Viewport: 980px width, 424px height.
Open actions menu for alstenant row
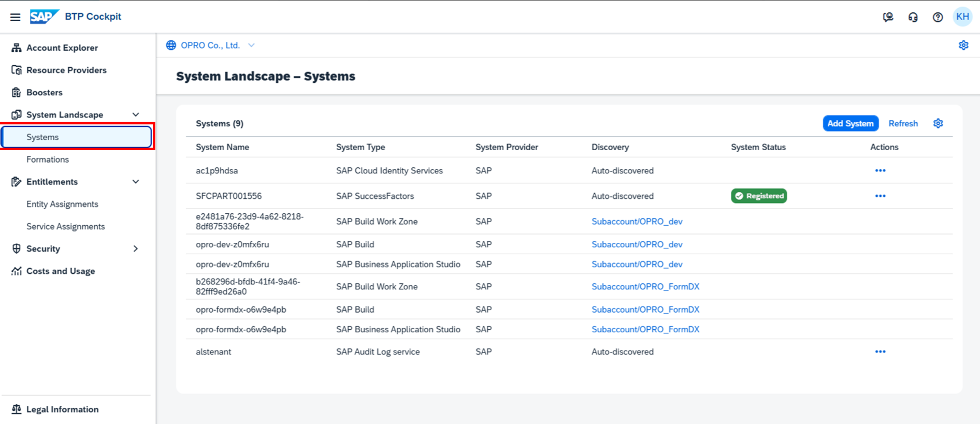tap(880, 352)
